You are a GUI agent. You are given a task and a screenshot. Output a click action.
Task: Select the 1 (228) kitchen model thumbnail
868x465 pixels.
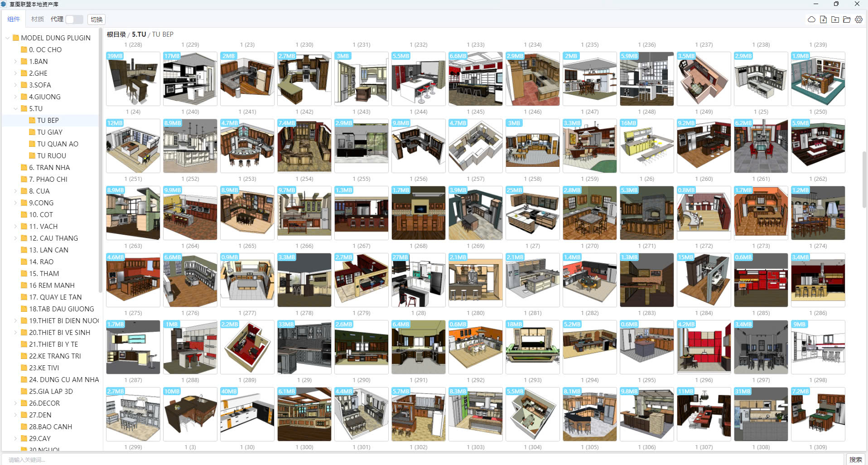133,79
